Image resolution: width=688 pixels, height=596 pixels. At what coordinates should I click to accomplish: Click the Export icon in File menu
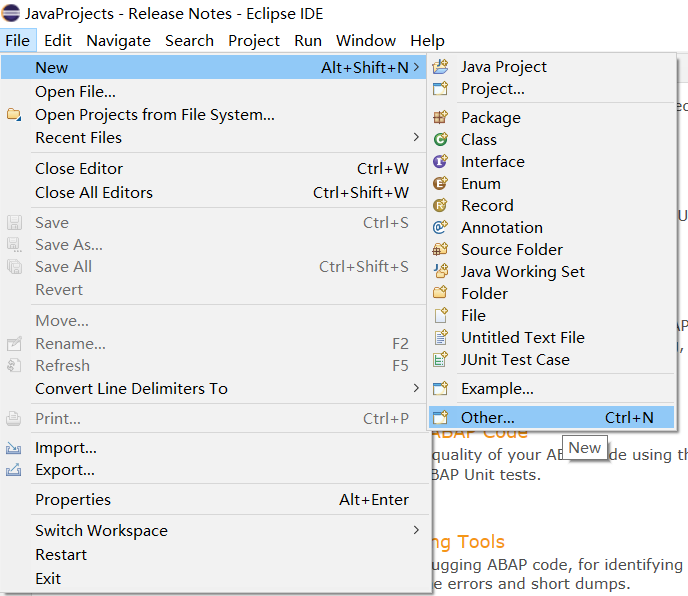(14, 470)
